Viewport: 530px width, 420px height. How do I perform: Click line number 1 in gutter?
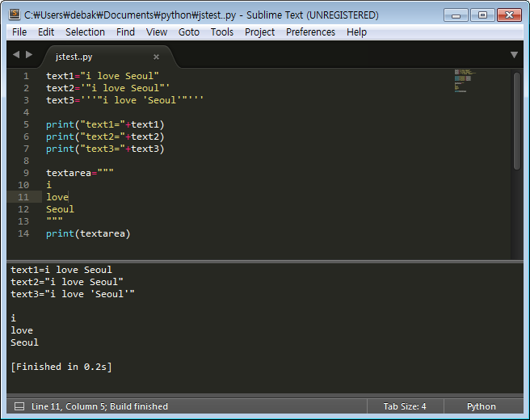tap(26, 76)
